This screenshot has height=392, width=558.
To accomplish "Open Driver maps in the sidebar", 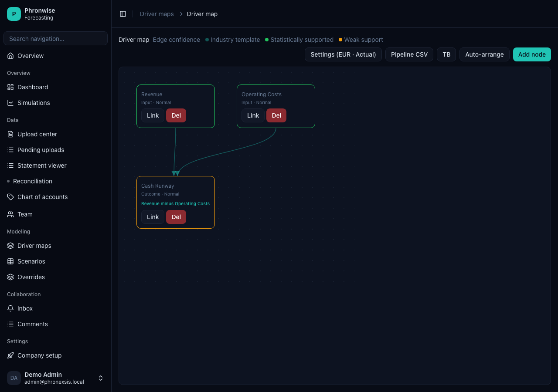I will click(55, 246).
